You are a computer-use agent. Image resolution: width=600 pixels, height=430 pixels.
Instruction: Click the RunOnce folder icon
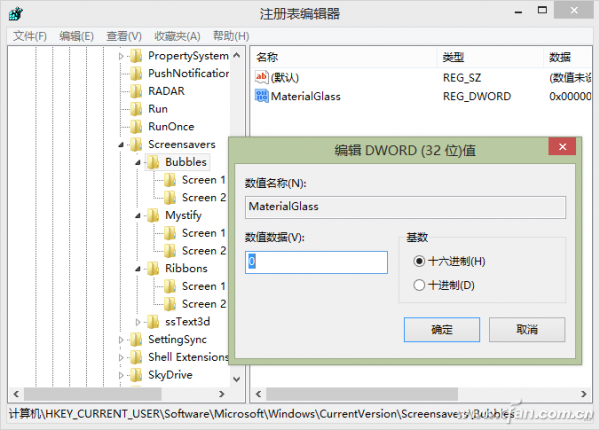click(136, 127)
